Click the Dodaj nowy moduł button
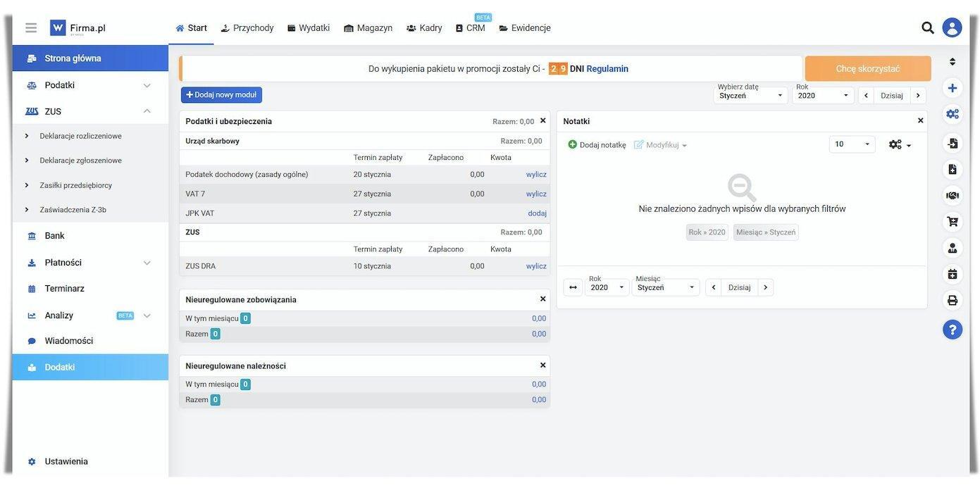 (221, 95)
